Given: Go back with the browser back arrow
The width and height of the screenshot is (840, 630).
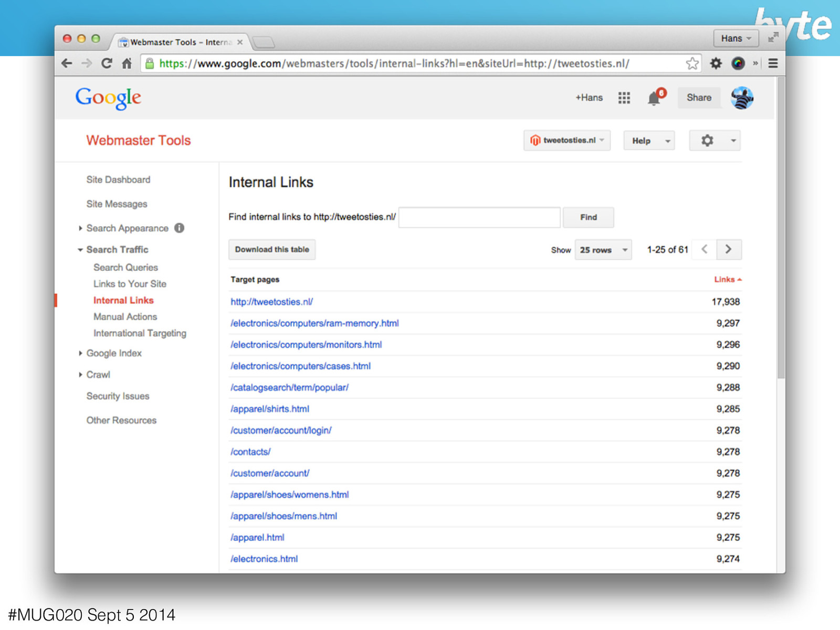Looking at the screenshot, I should coord(67,64).
